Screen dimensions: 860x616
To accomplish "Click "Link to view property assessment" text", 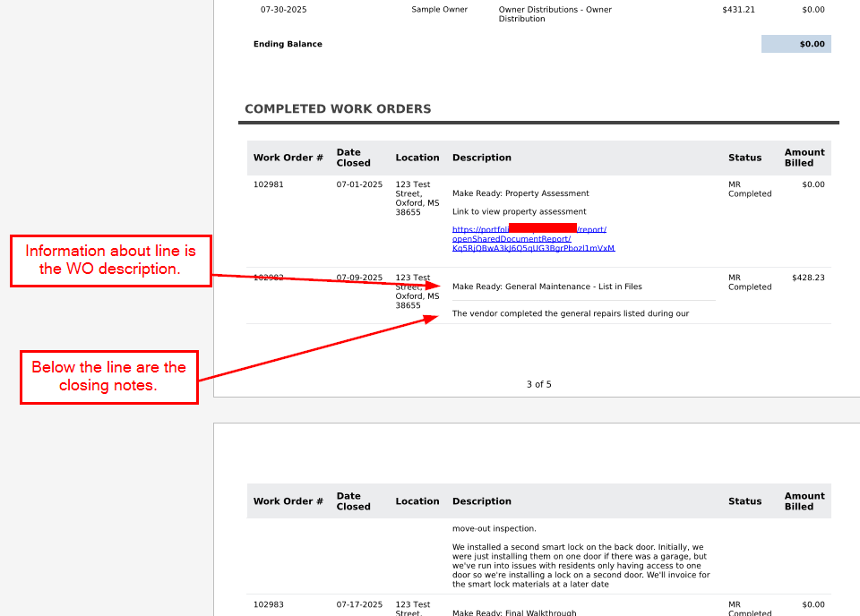I will point(519,211).
